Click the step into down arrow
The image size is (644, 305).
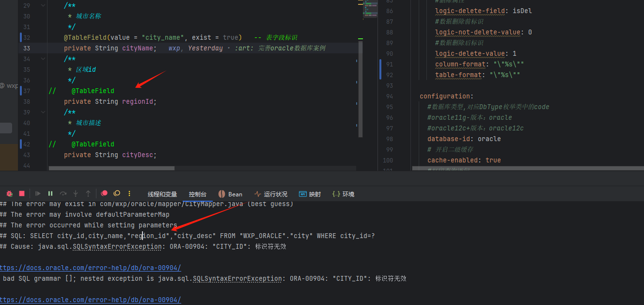pyautogui.click(x=76, y=193)
